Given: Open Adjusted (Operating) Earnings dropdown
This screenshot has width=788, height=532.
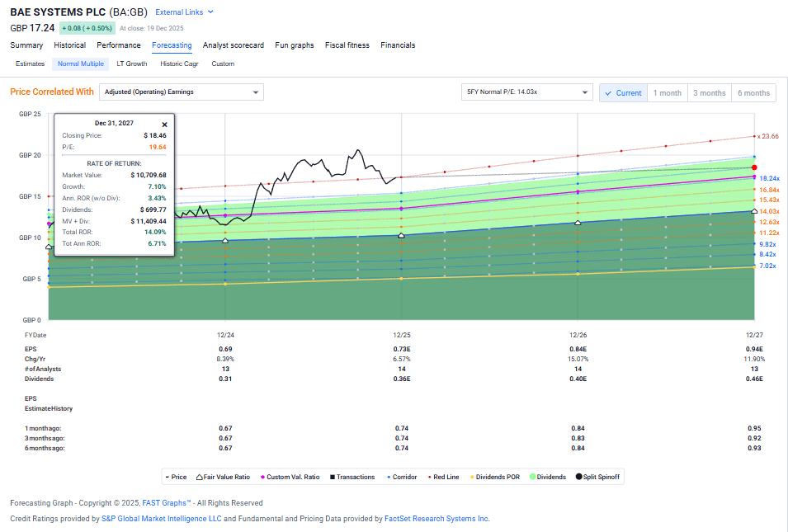Looking at the screenshot, I should 181,92.
